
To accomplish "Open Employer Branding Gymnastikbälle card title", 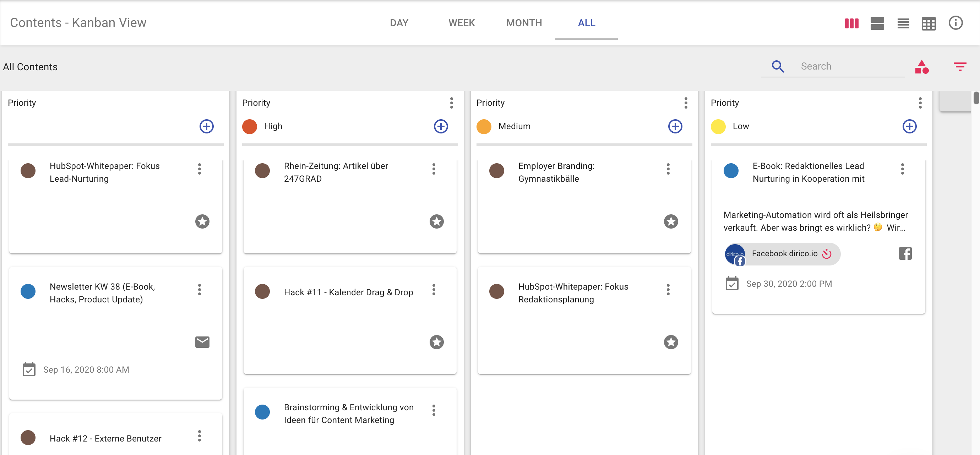I will click(556, 172).
